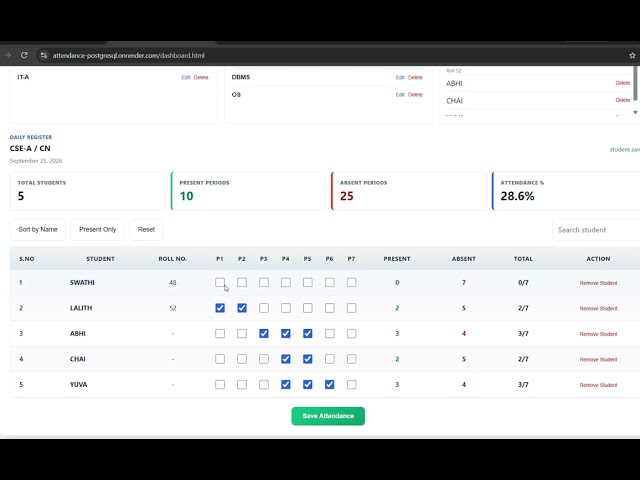The width and height of the screenshot is (640, 480).
Task: Focus the Search student field
Action: click(596, 230)
